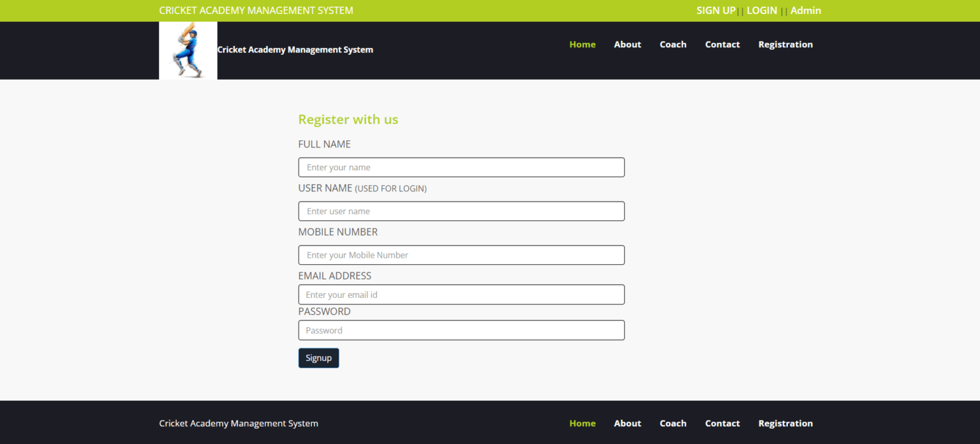Image resolution: width=980 pixels, height=444 pixels.
Task: Open the Contact page from the top menu
Action: 722,44
